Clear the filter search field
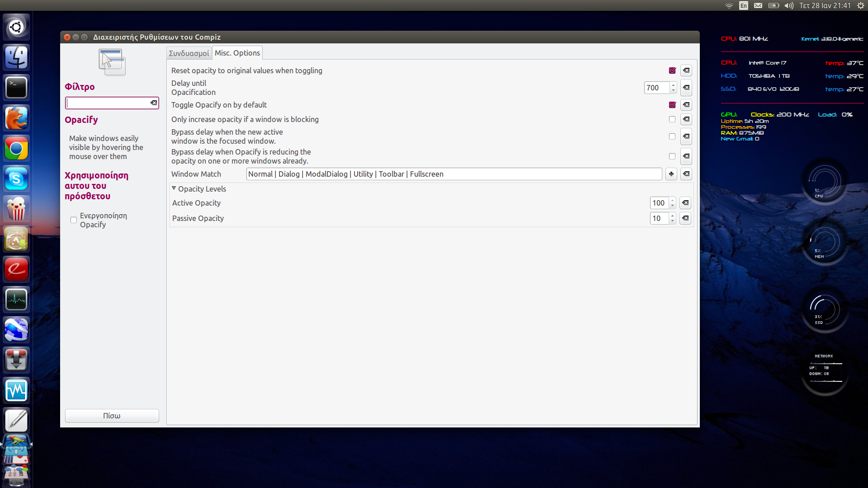868x488 pixels. [154, 103]
